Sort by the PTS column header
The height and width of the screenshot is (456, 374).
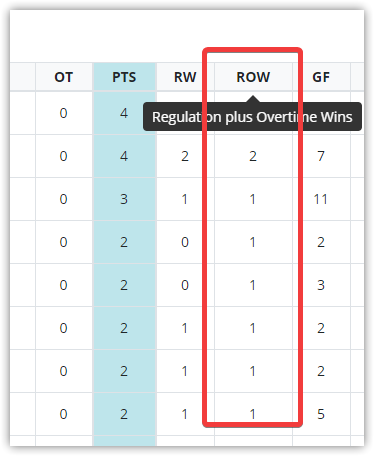coord(124,77)
